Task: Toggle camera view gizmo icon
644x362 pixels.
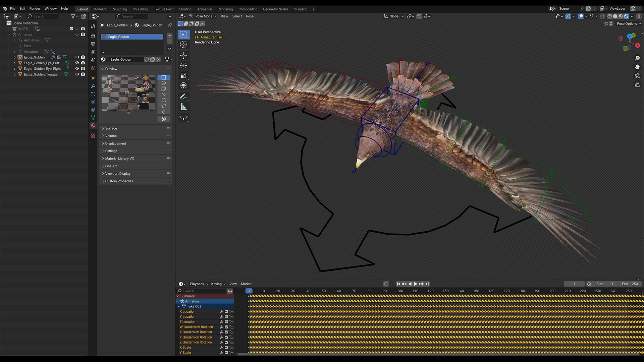Action: [x=637, y=76]
